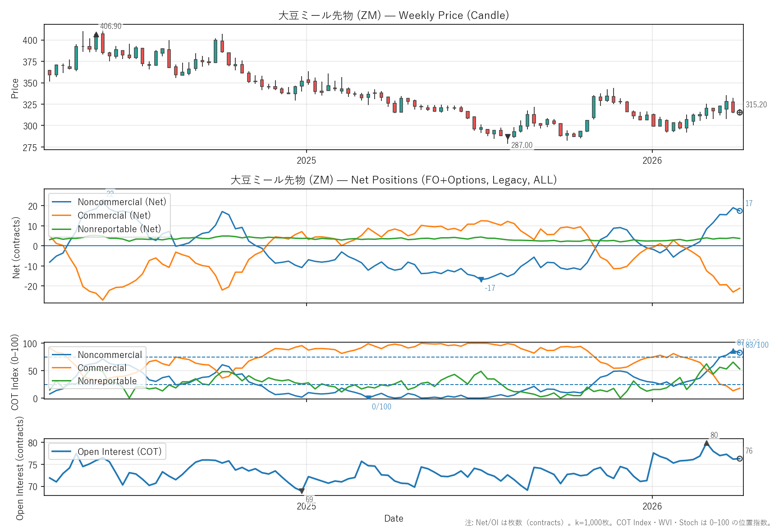Click the Open Interest (COT) legend label
The height and width of the screenshot is (532, 779).
click(119, 452)
